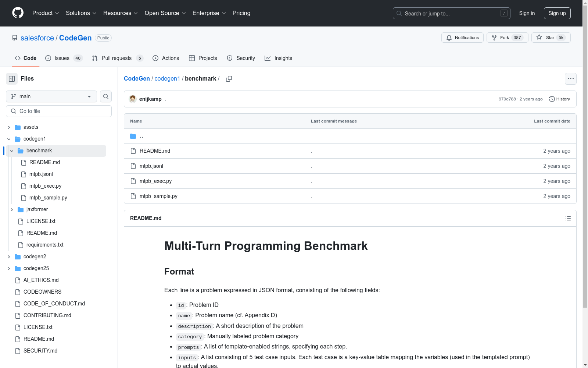Focus the Search or jump to field
588x368 pixels.
[452, 13]
